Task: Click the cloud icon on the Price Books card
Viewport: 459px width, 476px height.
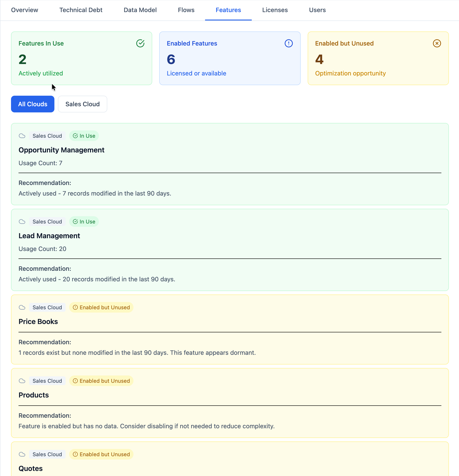Action: click(22, 307)
